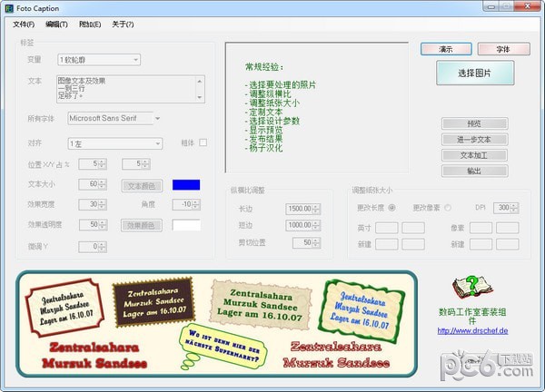This screenshot has width=545, height=392.
Task: Select the 更改长度 radio button
Action: click(391, 208)
